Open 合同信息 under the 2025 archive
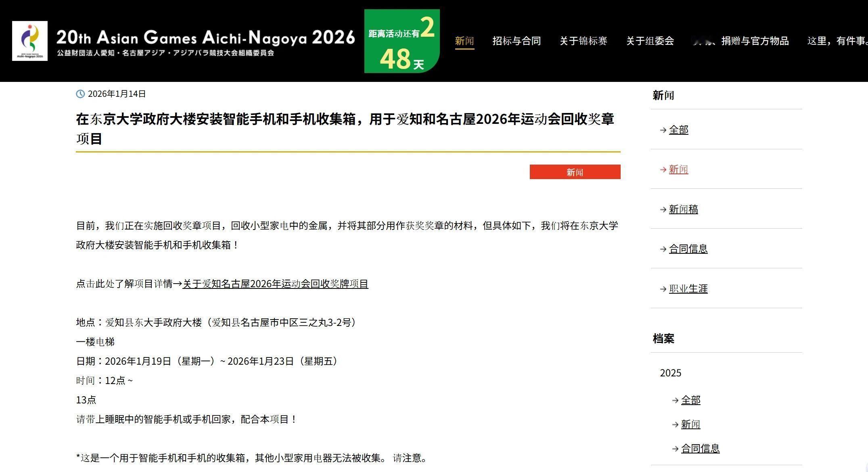 tap(700, 449)
